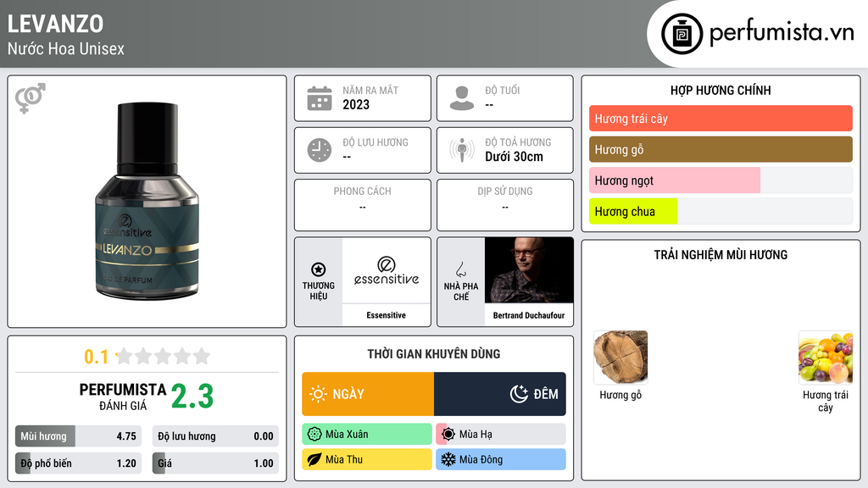Click the star badge icon above Thương hiệu
This screenshot has width=868, height=488.
tap(319, 269)
